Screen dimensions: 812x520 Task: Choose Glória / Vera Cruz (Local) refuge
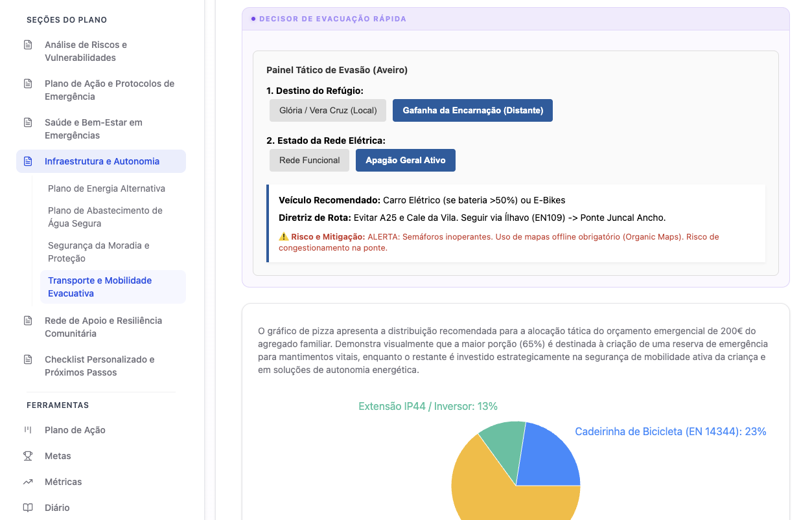click(x=328, y=110)
